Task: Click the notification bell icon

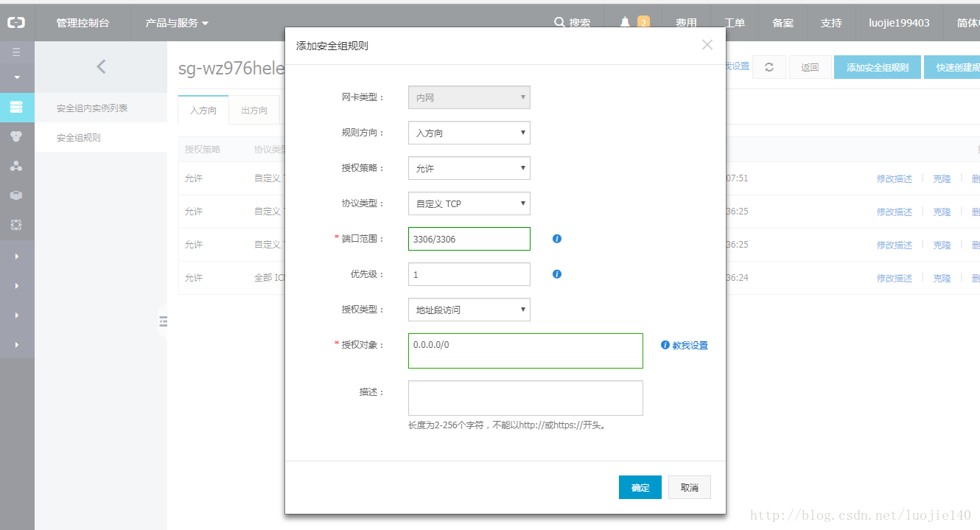Action: pyautogui.click(x=626, y=23)
